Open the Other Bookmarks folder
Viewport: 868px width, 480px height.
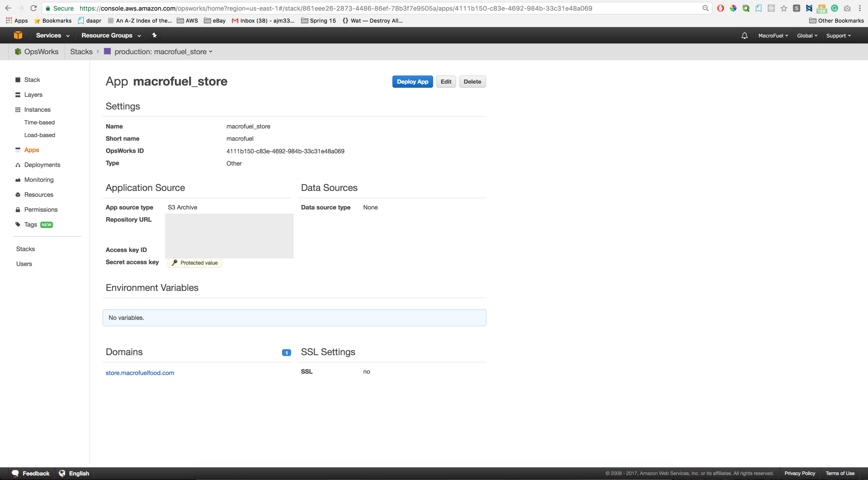pyautogui.click(x=836, y=21)
